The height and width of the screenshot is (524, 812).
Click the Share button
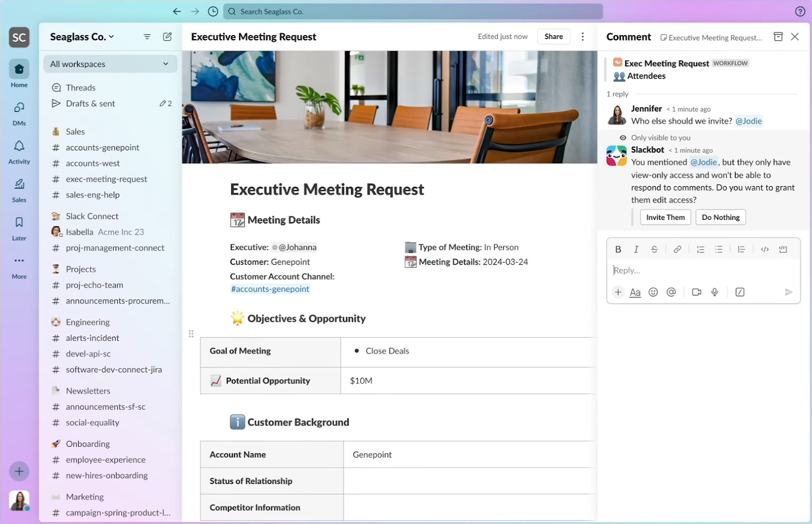(x=553, y=37)
